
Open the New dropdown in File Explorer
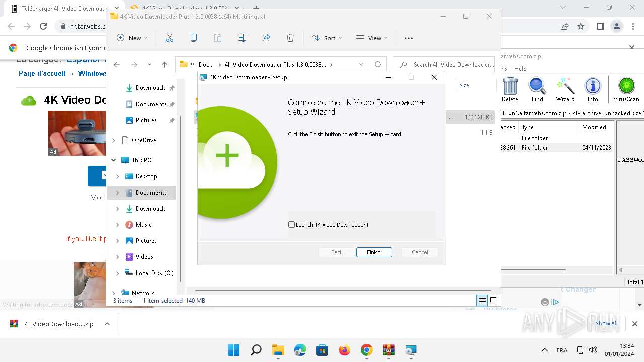coord(132,38)
